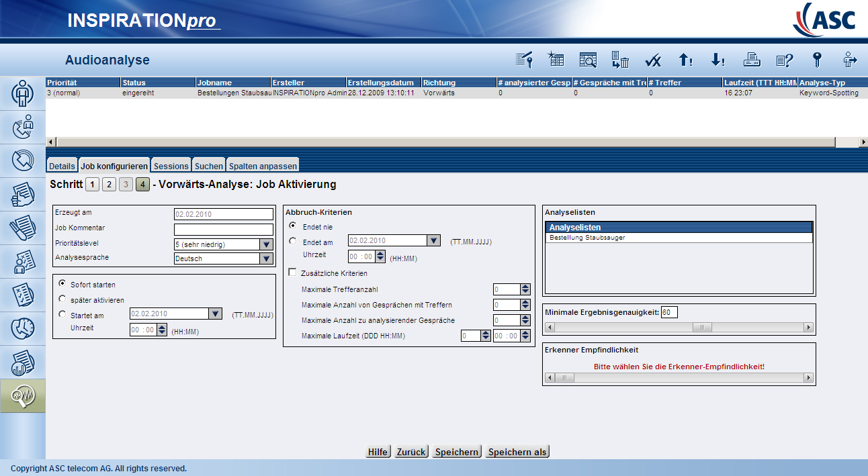
Task: Click the delete job trash icon
Action: click(620, 60)
